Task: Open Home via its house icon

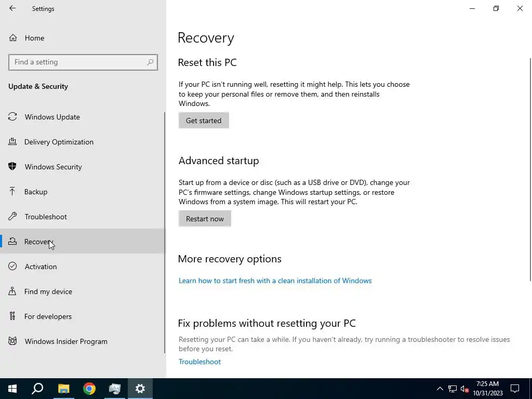Action: pyautogui.click(x=13, y=37)
